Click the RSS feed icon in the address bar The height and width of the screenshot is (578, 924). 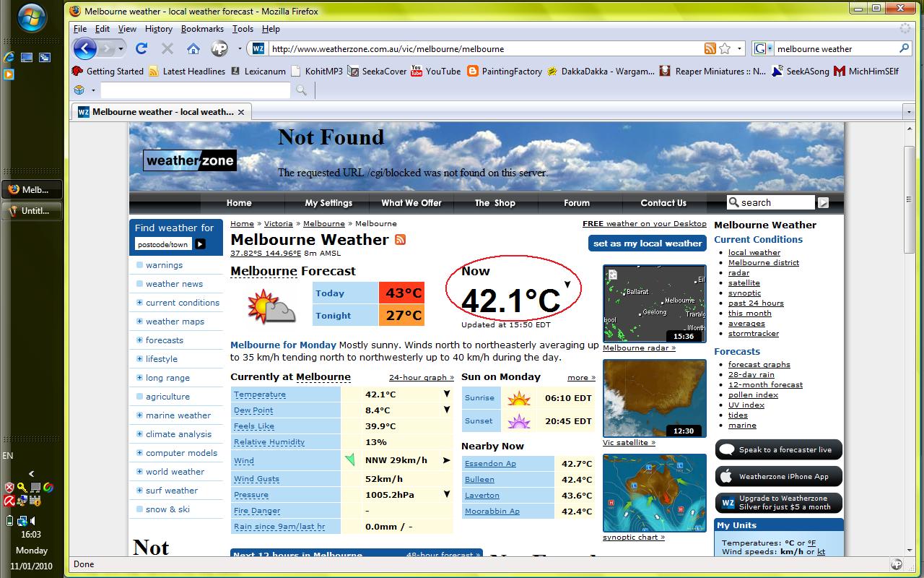pyautogui.click(x=710, y=49)
